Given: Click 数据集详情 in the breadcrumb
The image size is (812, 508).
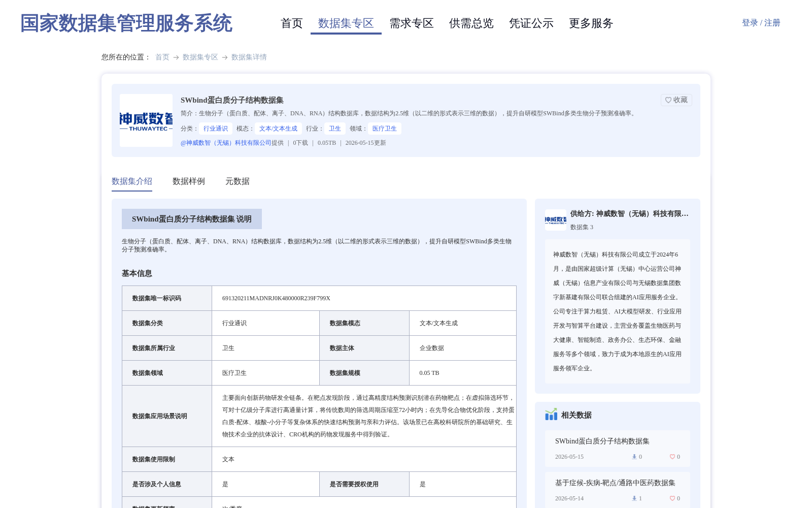Looking at the screenshot, I should click(x=249, y=57).
